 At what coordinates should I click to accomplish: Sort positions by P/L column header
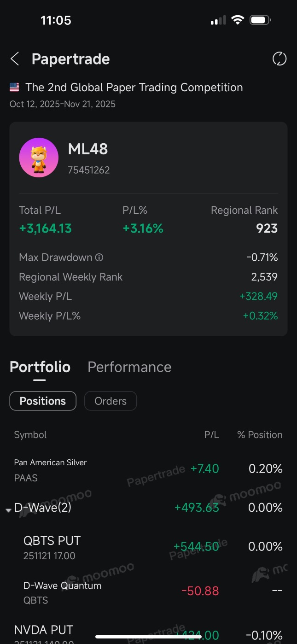tap(212, 435)
